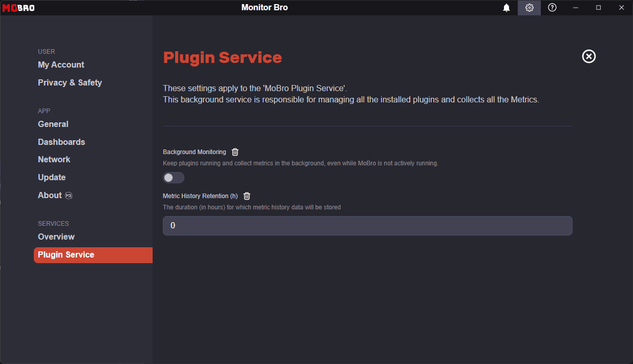Click the settings gear icon

point(529,8)
